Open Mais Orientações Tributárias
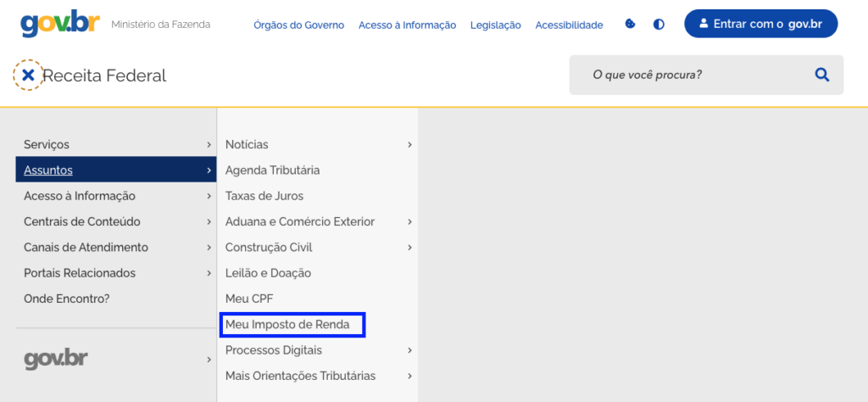Image resolution: width=868 pixels, height=402 pixels. pos(301,376)
